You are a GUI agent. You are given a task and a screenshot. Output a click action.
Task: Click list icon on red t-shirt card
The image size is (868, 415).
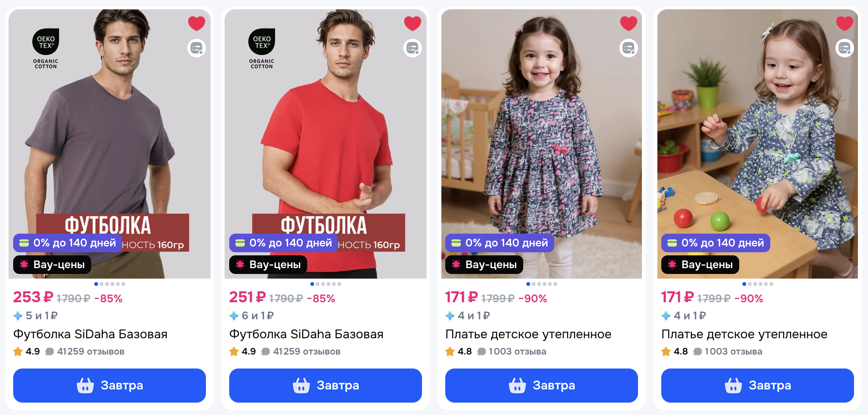coord(413,48)
